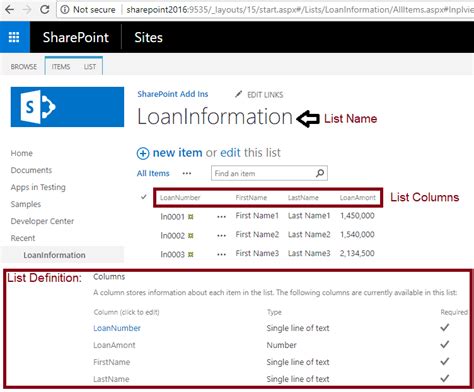Open the app launcher waffle icon
The width and height of the screenshot is (474, 392).
click(14, 37)
